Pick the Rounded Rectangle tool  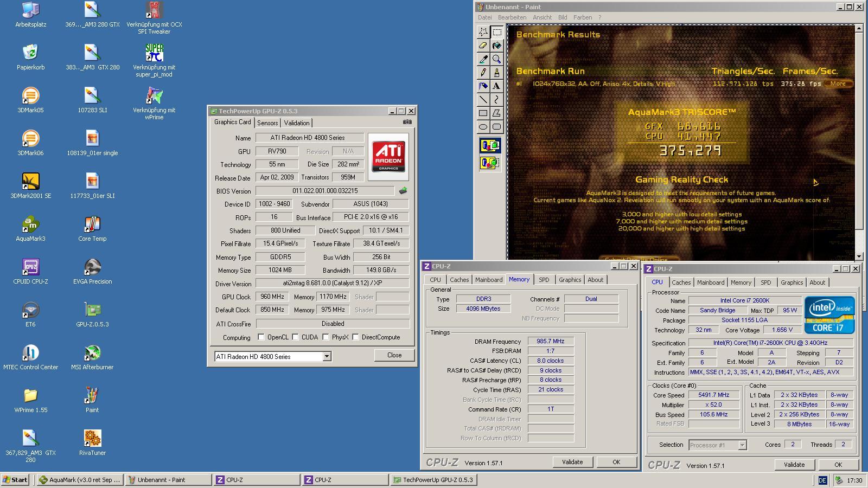click(x=496, y=127)
